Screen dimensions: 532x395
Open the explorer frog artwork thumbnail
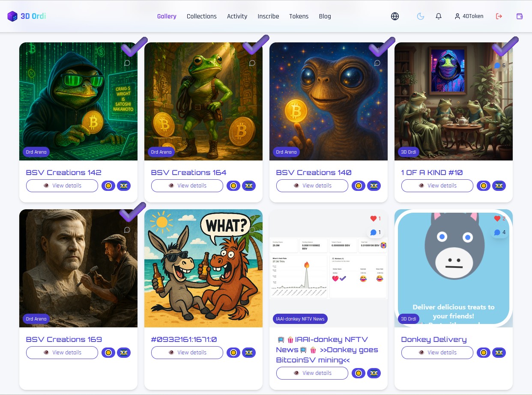pos(203,101)
